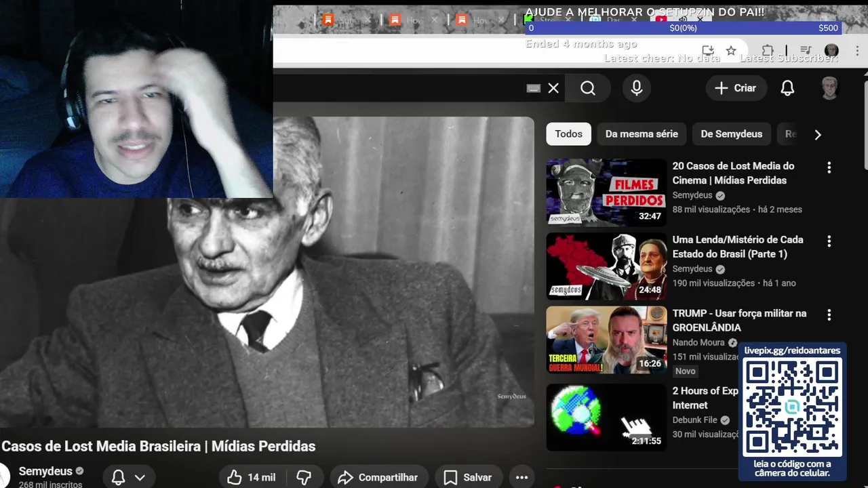The image size is (868, 488).
Task: Open options menu for 20 Casos de Lost Media video
Action: (x=829, y=167)
